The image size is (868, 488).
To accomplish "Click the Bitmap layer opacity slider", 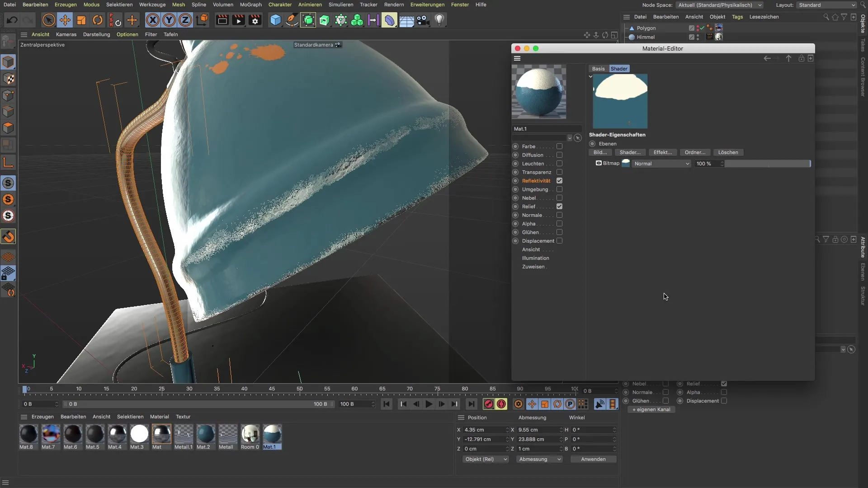I will (768, 164).
